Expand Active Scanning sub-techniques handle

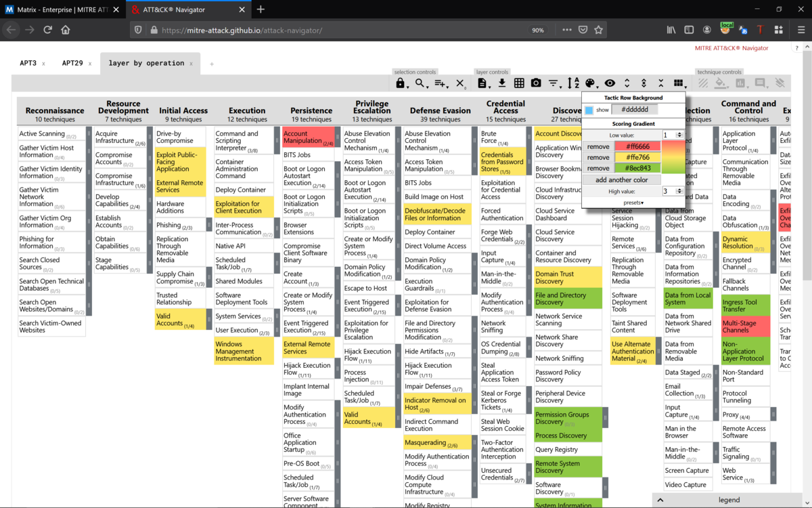click(x=89, y=134)
